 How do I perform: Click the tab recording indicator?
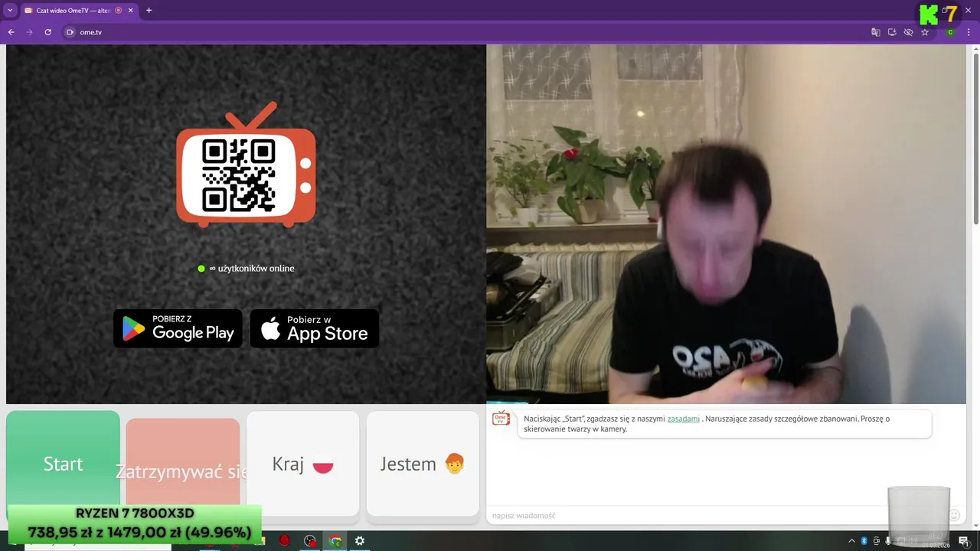119,11
